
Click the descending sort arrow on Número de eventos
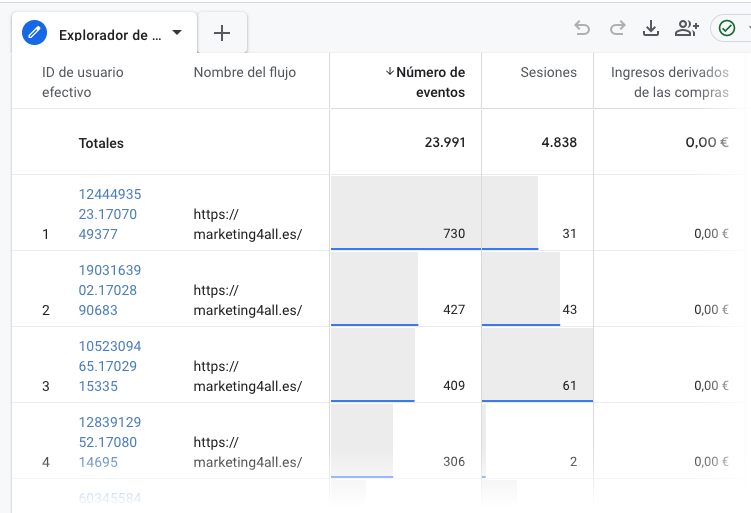click(x=390, y=72)
